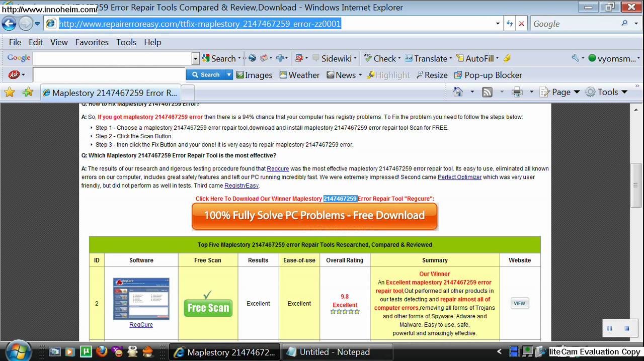Click Ask toolbar Images button
This screenshot has width=644, height=361.
(255, 75)
